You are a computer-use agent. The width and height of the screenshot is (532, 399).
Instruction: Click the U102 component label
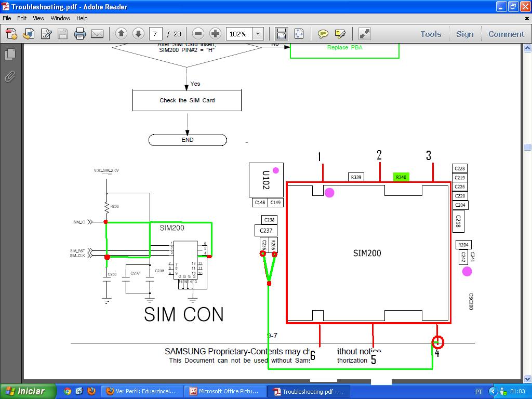point(266,180)
